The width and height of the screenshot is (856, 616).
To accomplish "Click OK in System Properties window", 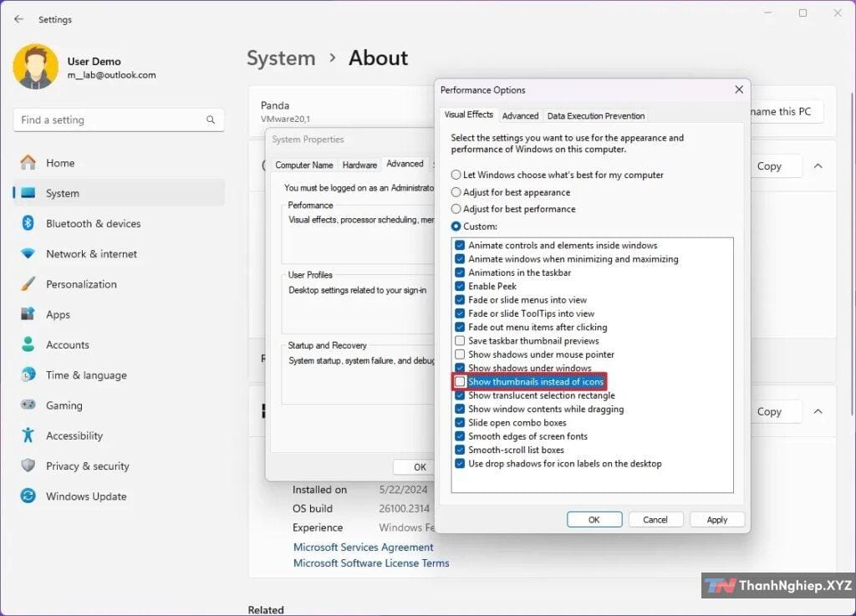I will [x=414, y=467].
